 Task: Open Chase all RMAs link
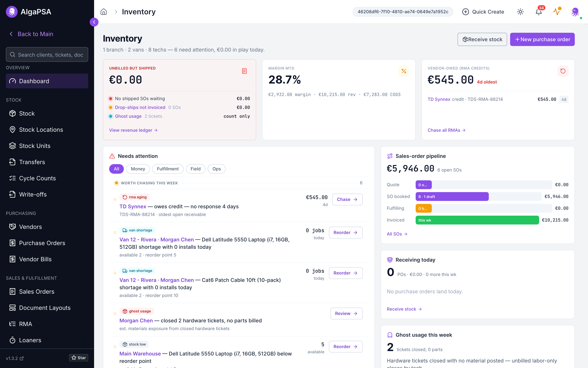pos(446,130)
